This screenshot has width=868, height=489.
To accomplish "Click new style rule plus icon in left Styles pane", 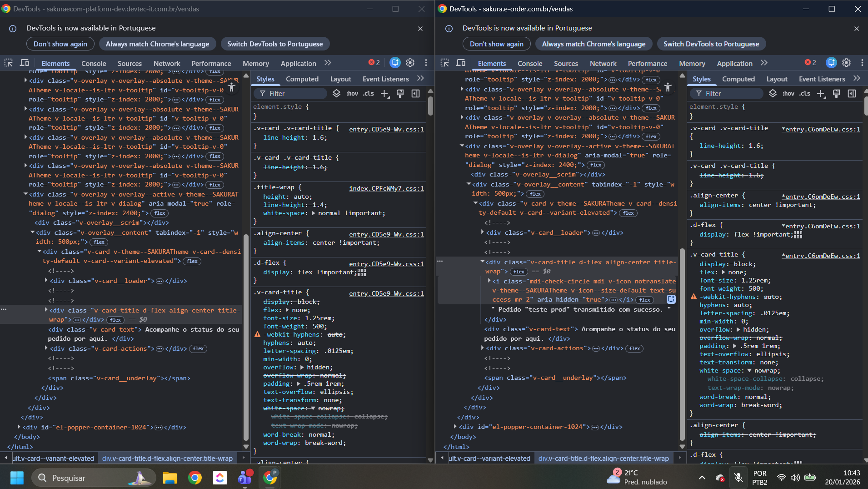I will 384,94.
